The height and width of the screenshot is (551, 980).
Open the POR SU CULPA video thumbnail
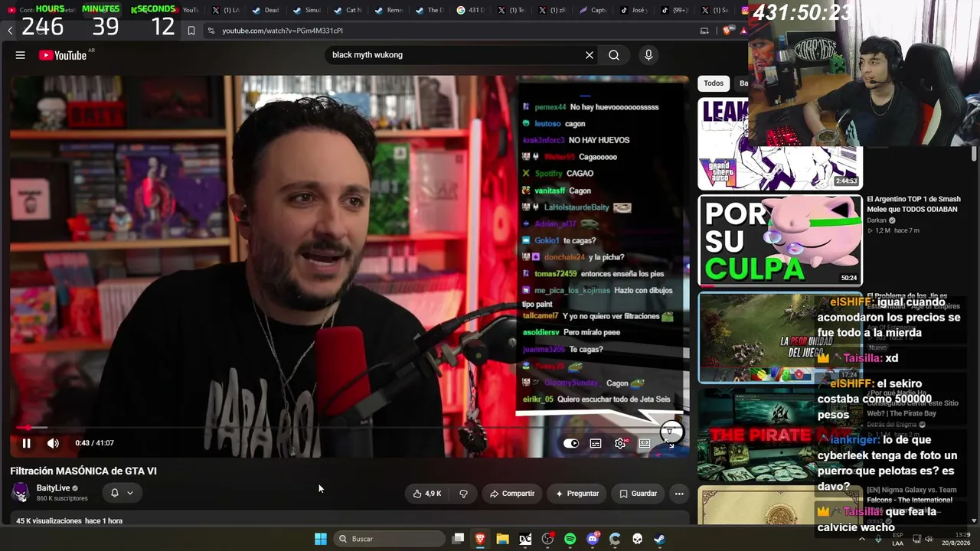click(x=780, y=240)
